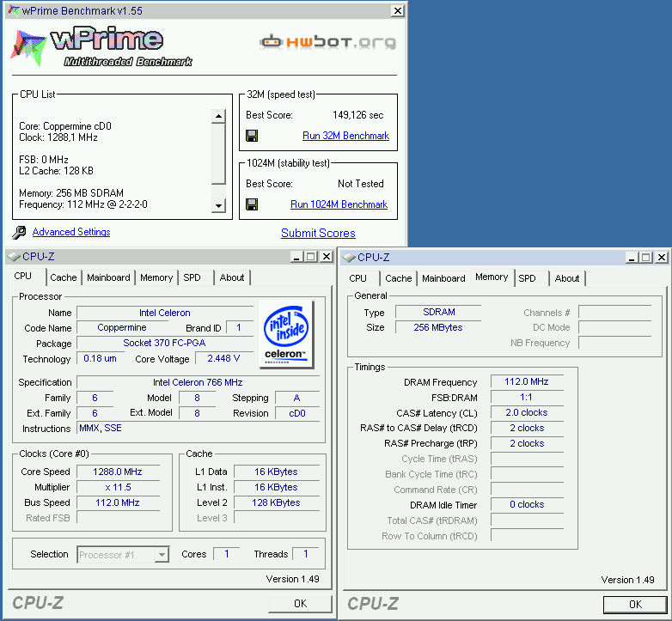Viewport: 672px width, 621px height.
Task: Close the right CPU-Z window
Action: 662,258
